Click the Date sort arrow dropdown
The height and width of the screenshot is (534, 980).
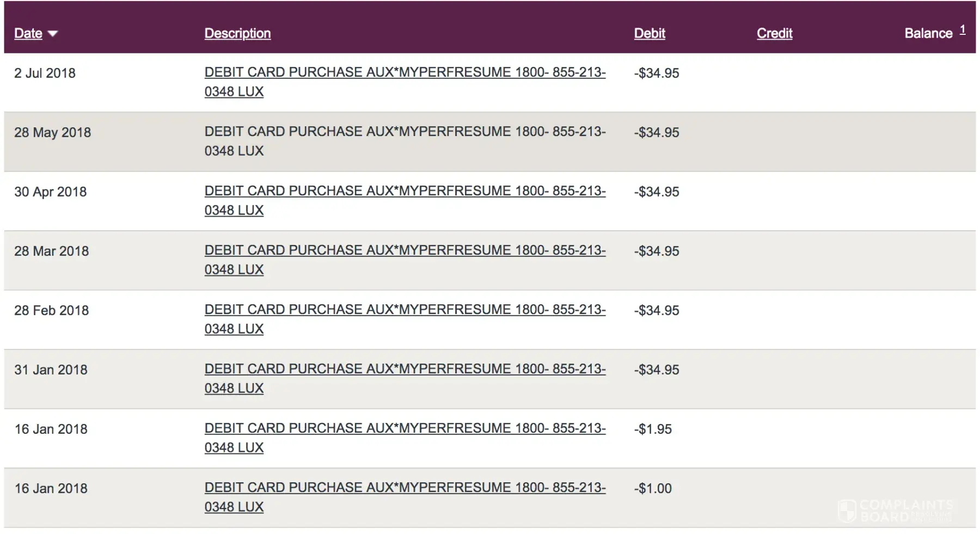click(x=53, y=34)
